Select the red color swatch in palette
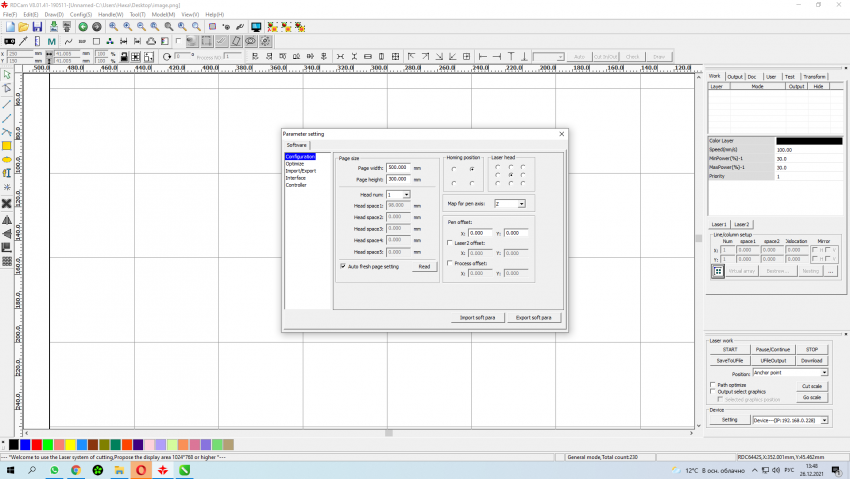The width and height of the screenshot is (850, 479). 37,444
